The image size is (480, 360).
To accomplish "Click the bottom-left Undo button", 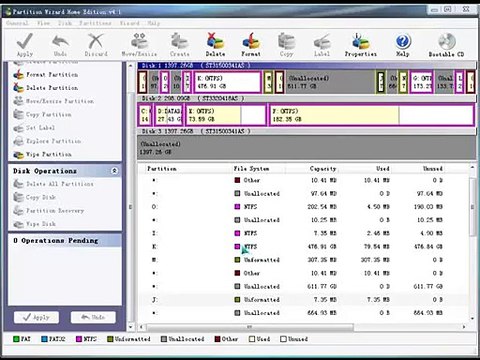I will (93, 317).
